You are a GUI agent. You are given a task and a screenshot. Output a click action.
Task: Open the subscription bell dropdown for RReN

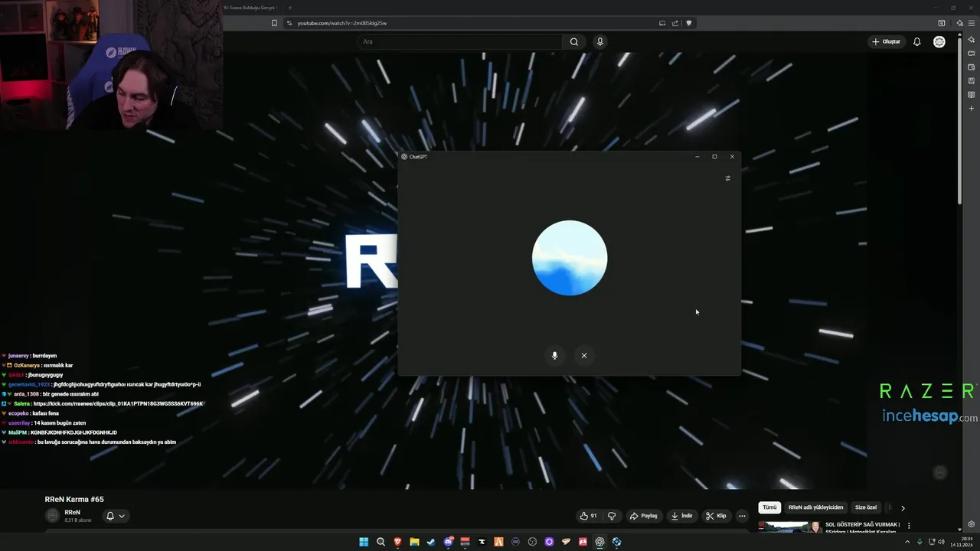click(115, 516)
